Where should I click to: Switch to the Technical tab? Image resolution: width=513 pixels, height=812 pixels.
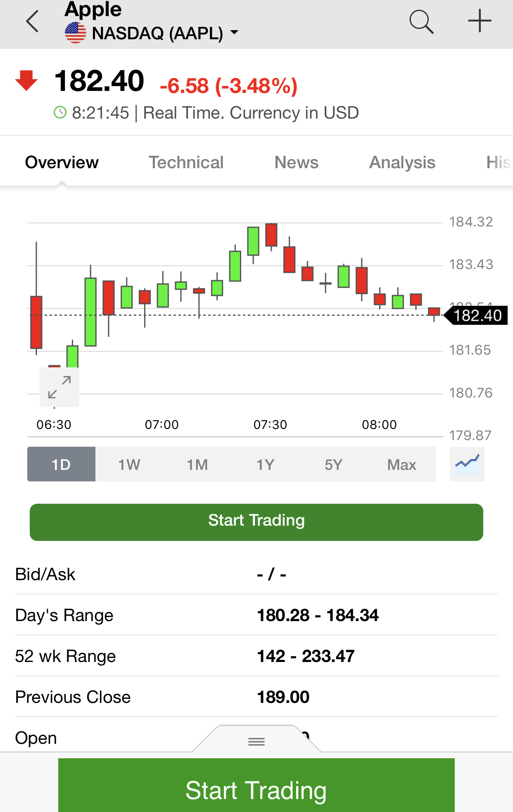186,162
